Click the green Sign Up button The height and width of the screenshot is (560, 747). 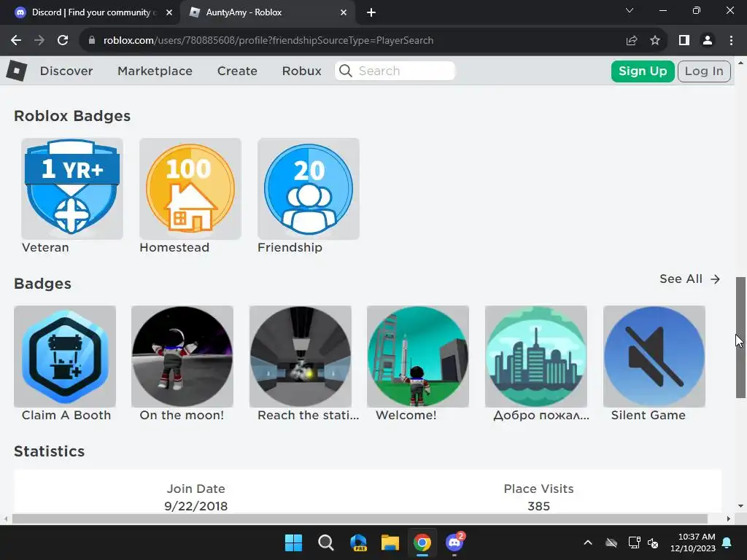(643, 71)
